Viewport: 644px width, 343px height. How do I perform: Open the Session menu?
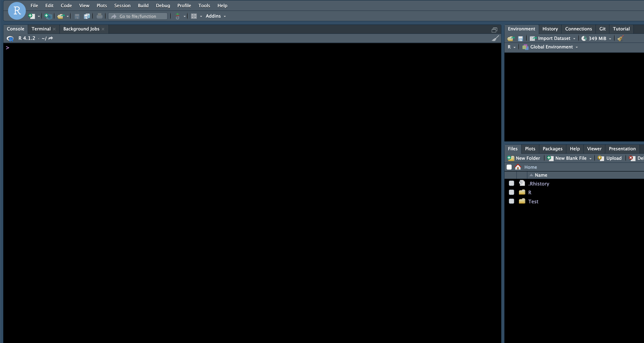click(122, 5)
